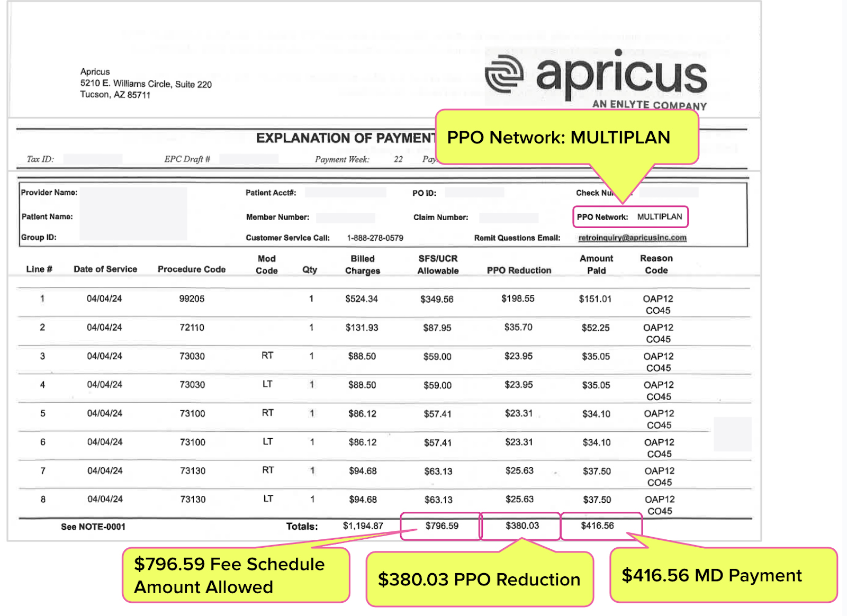The image size is (847, 616).
Task: Select procedure code 72110 on line 2
Action: click(x=192, y=328)
